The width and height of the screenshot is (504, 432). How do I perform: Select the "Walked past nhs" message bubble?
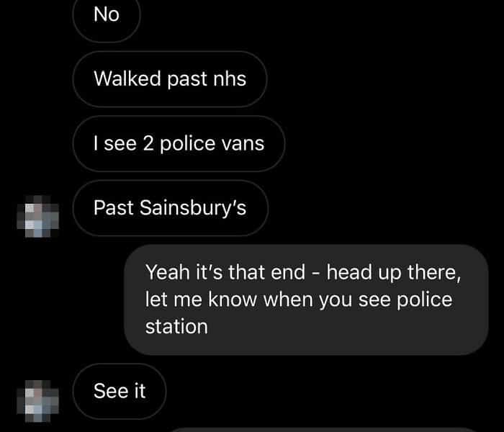tap(170, 79)
